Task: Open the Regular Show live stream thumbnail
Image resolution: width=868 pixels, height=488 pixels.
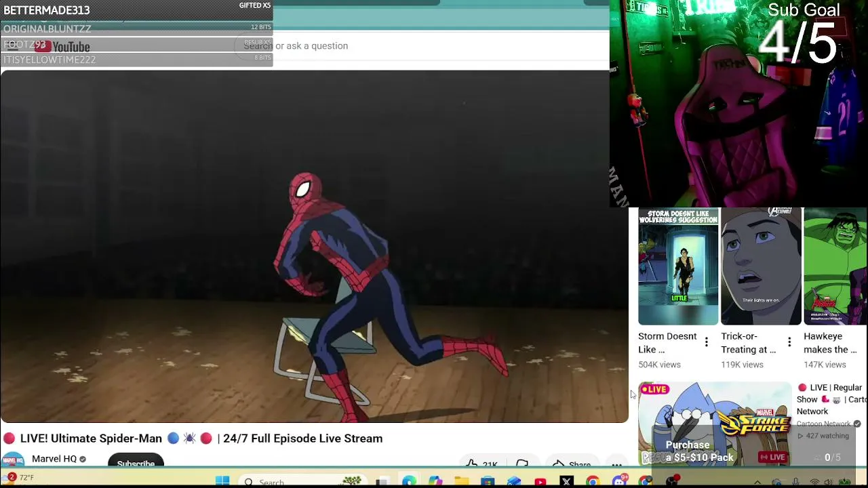Action: click(715, 423)
